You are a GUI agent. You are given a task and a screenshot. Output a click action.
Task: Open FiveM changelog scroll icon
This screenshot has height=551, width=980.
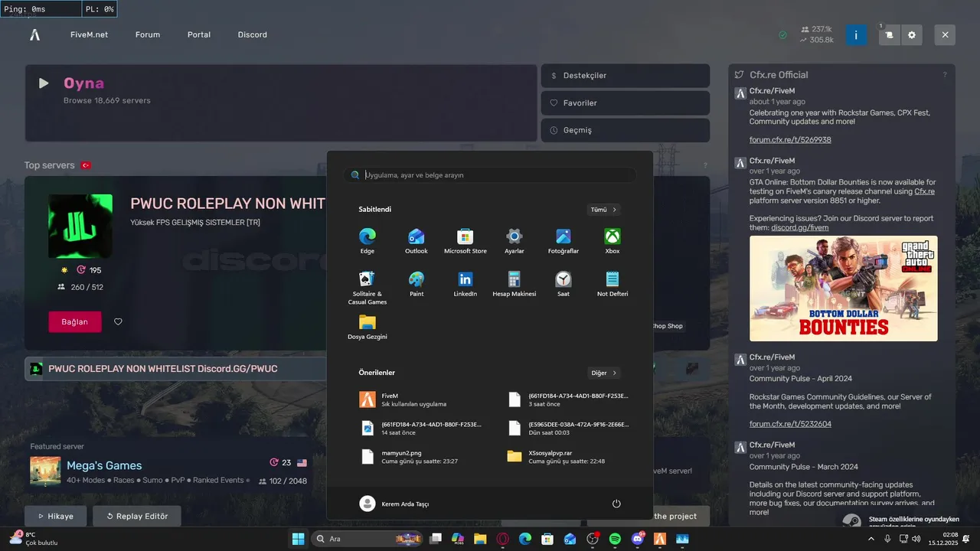click(889, 35)
